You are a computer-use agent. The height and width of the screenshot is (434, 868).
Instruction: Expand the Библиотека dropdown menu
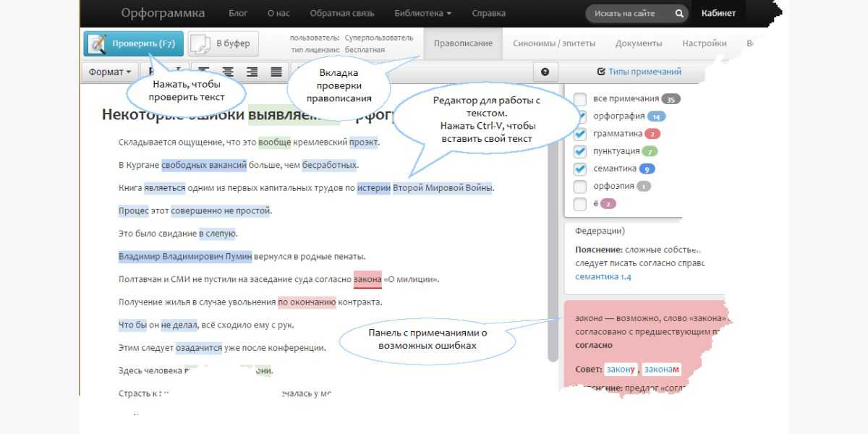[x=423, y=13]
